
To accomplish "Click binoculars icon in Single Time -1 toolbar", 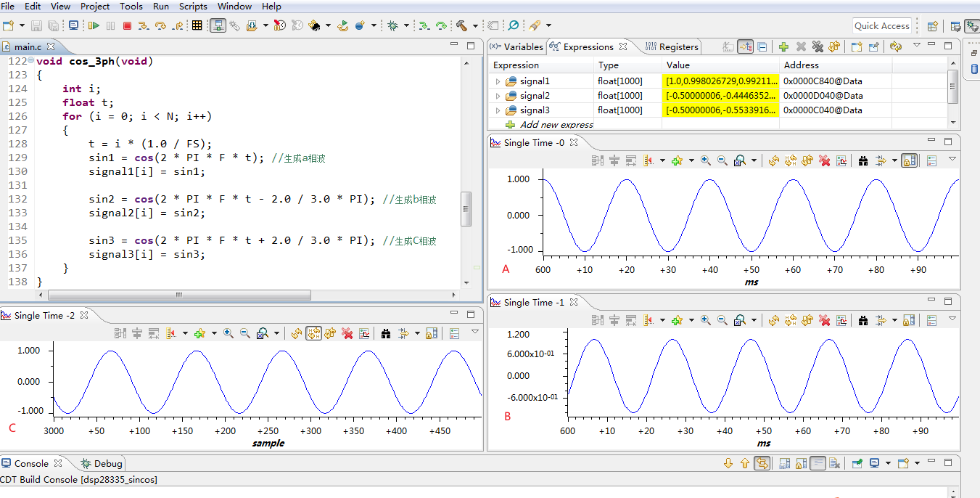I will pyautogui.click(x=863, y=320).
